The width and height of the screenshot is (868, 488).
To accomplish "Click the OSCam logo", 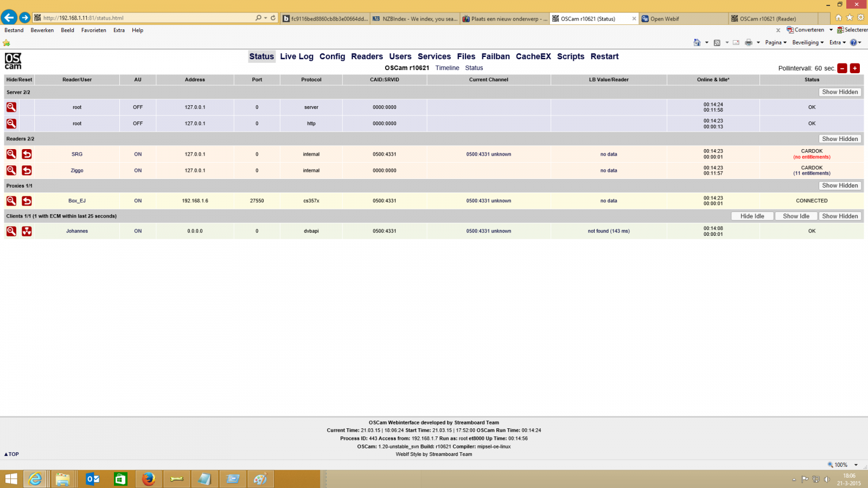I will [x=13, y=61].
